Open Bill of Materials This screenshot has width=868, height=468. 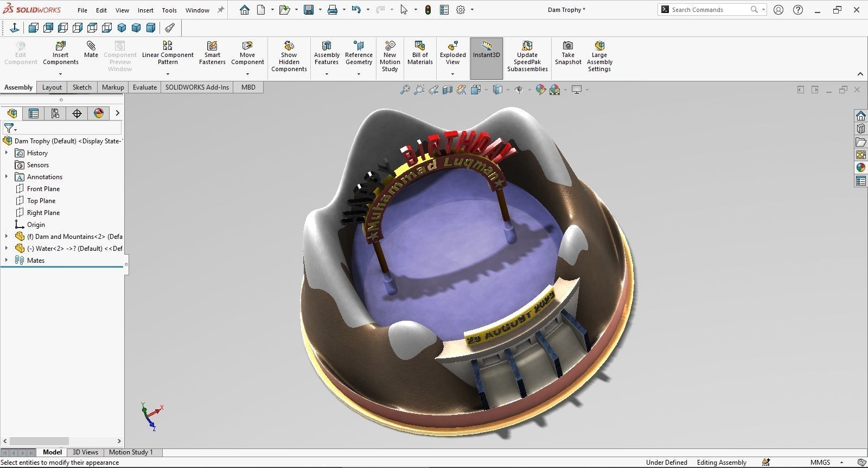point(420,53)
